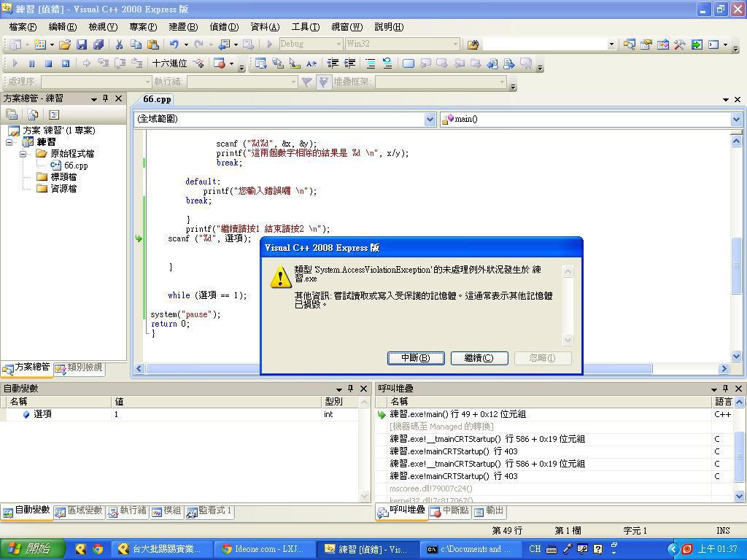Restart debugging with the restart icon

[x=65, y=63]
